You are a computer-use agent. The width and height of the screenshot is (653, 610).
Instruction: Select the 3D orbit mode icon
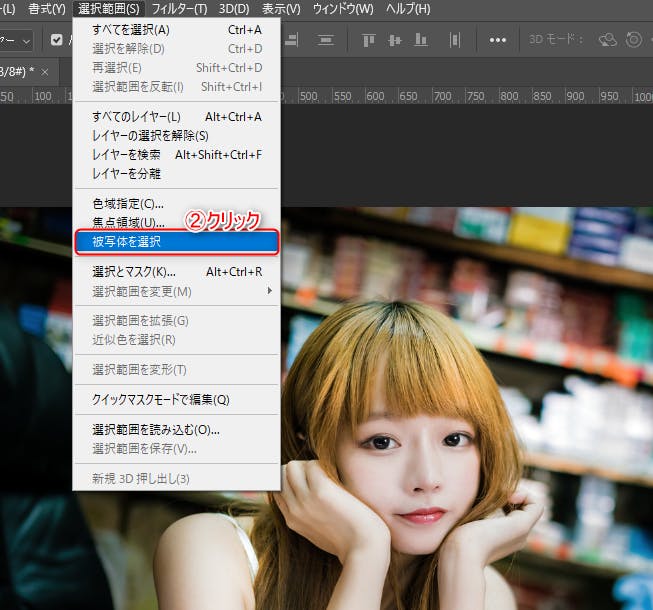point(607,40)
